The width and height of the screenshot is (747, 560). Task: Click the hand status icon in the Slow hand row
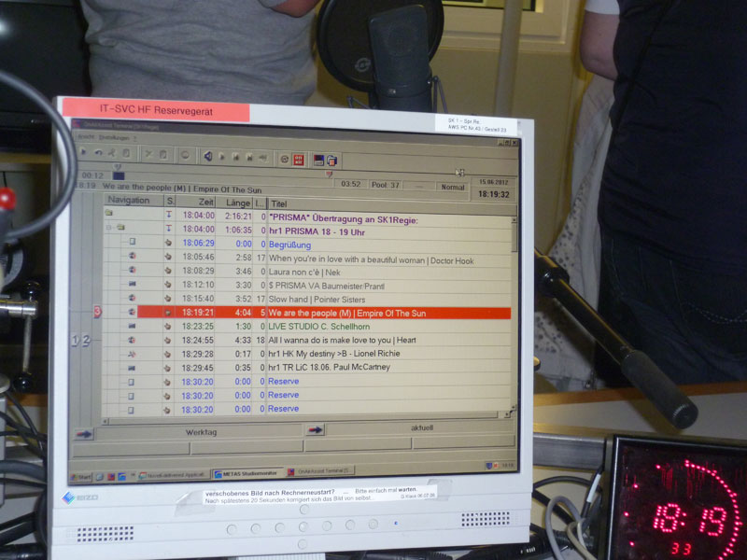coord(168,298)
